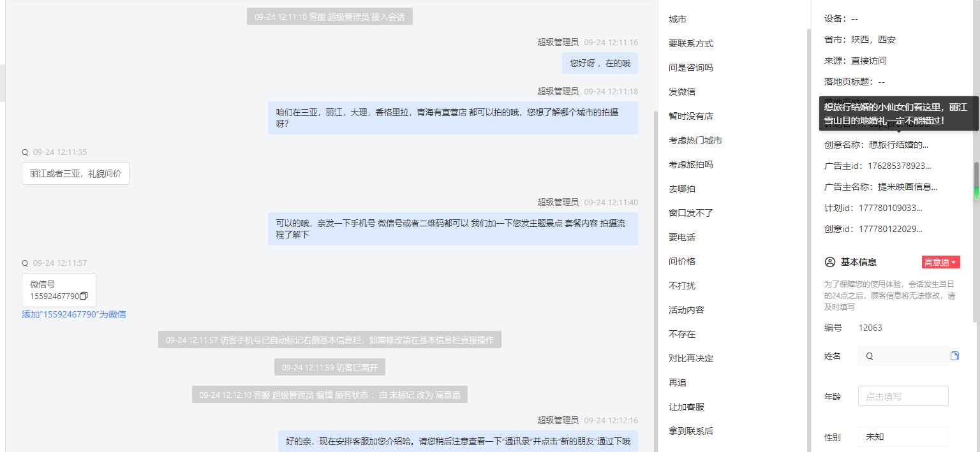Focus the 姓名 input field containing Q

903,356
